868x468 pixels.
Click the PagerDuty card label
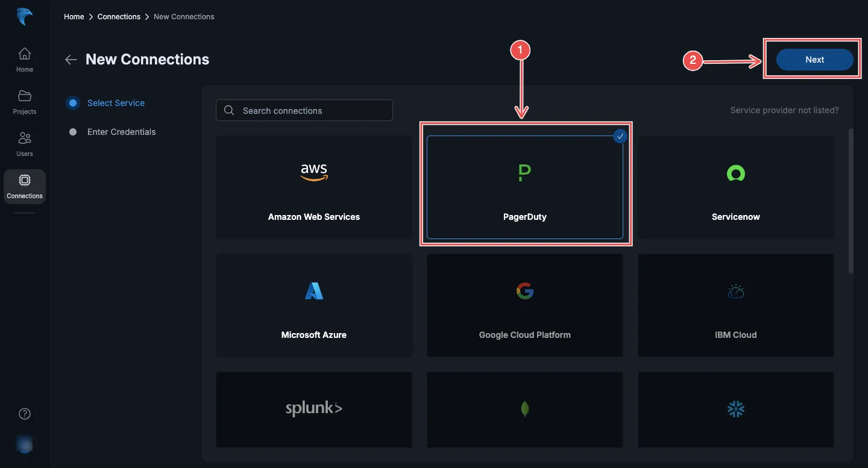[x=525, y=217]
